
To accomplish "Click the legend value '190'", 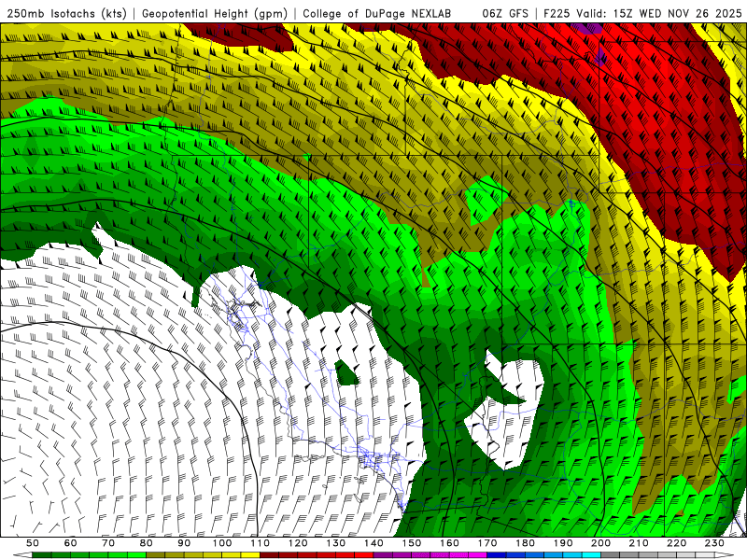I will (x=563, y=543).
